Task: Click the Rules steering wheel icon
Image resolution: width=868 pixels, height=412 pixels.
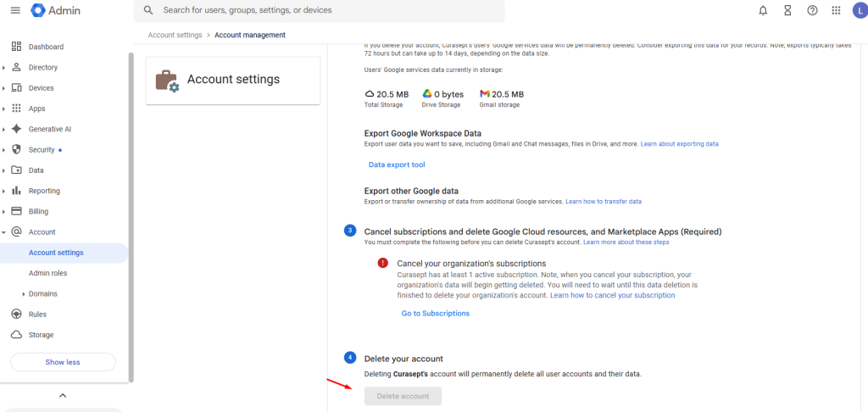Action: click(x=17, y=314)
